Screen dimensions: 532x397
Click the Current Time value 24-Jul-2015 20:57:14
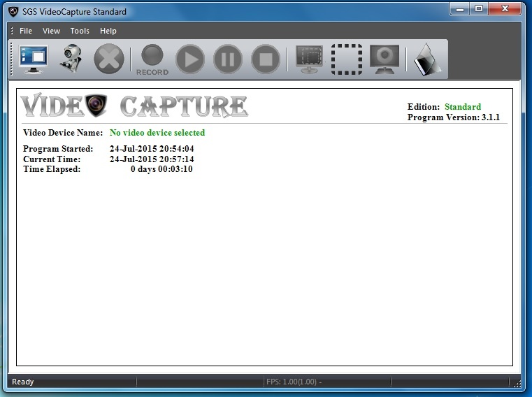(x=152, y=159)
